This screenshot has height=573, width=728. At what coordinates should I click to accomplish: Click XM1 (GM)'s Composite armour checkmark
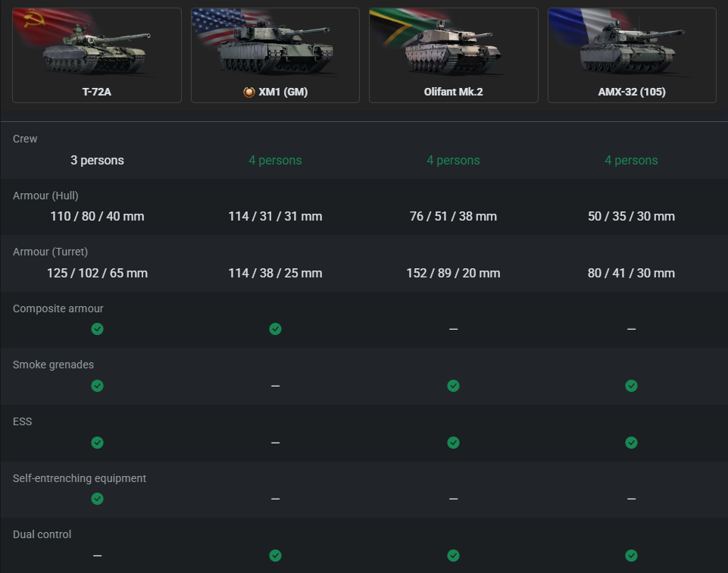click(x=275, y=329)
